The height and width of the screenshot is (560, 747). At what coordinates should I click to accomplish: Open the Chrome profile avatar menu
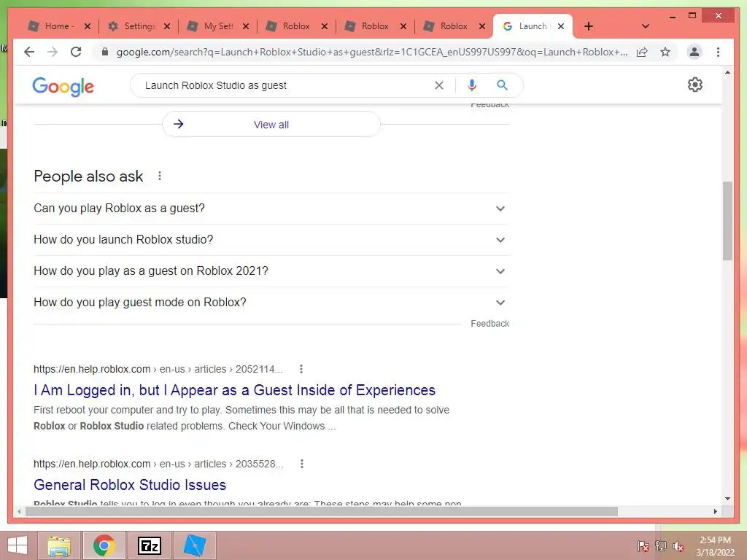(x=694, y=52)
